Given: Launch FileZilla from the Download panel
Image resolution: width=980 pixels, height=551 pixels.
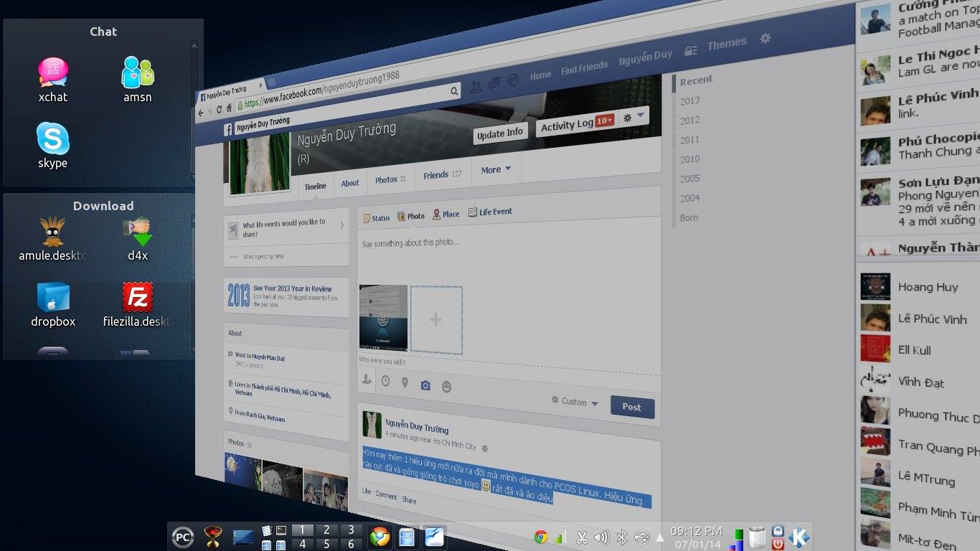Looking at the screenshot, I should click(138, 298).
